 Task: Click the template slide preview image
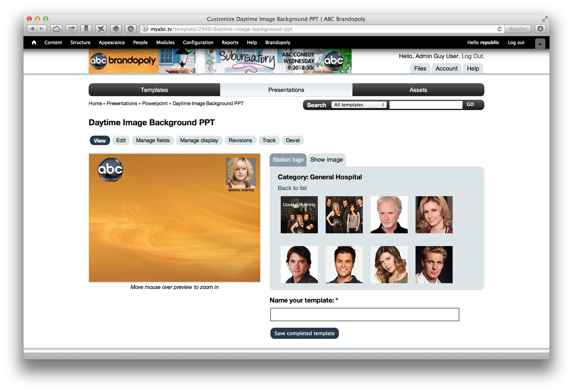[x=175, y=218]
